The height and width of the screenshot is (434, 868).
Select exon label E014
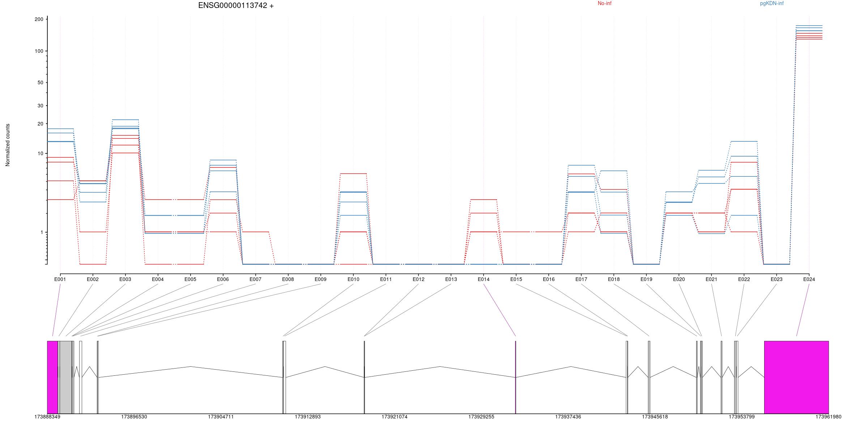point(484,279)
